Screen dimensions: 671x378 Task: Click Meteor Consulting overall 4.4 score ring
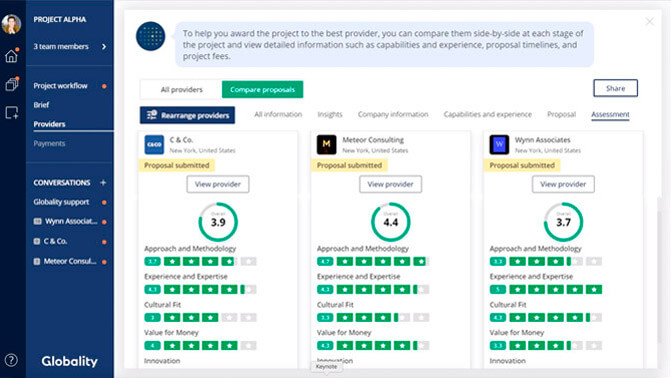coord(390,222)
